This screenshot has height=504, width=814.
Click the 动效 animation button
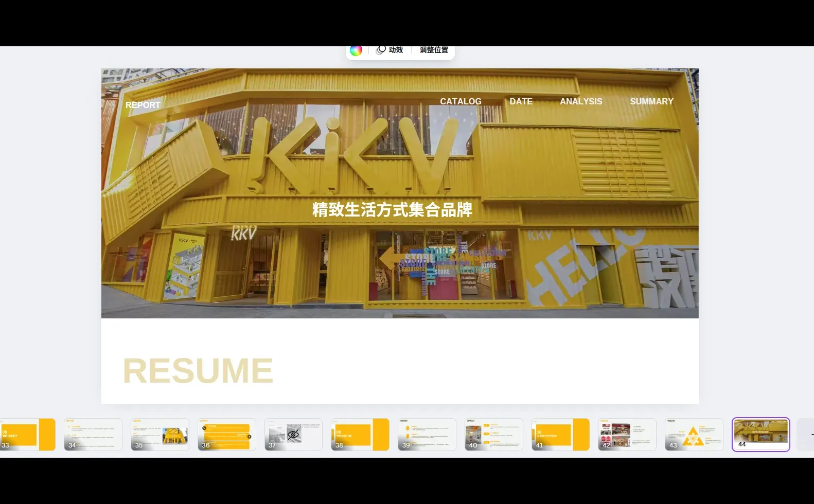[x=390, y=50]
